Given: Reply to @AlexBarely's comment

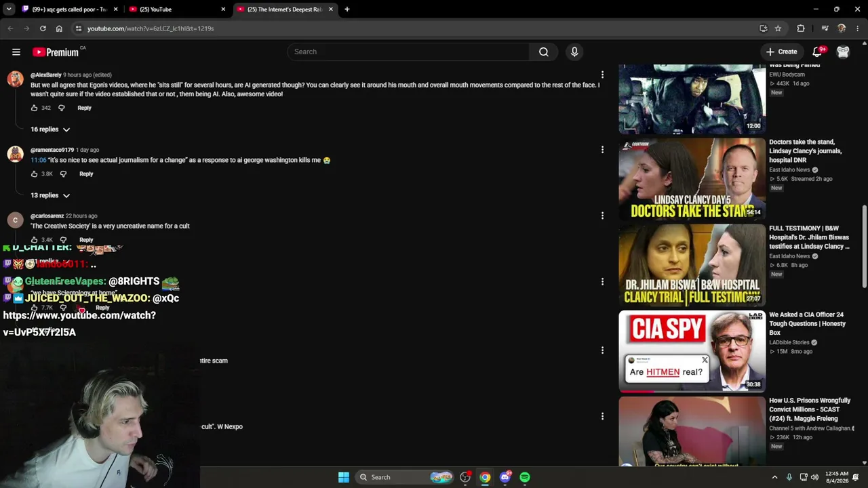Looking at the screenshot, I should click(84, 108).
